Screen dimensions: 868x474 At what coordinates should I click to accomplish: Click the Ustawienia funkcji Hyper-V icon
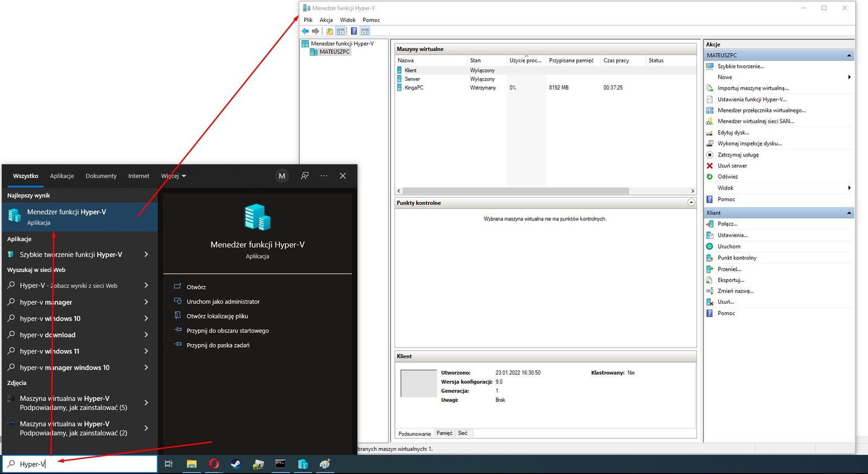710,99
